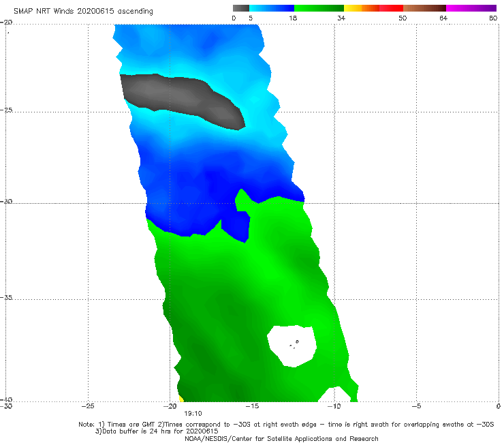
Task: Click the brown 50-64 colorbar segment
Action: click(424, 8)
